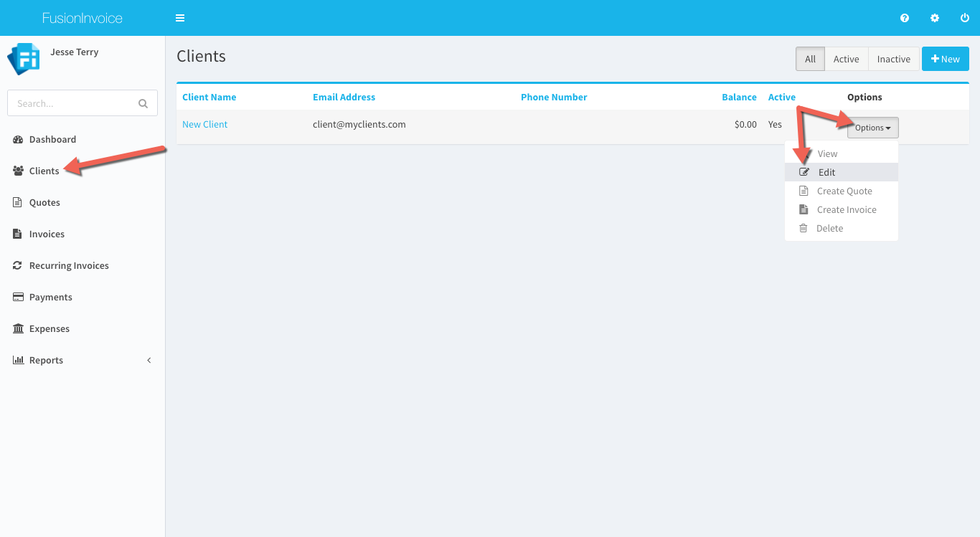The height and width of the screenshot is (537, 980).
Task: Select the All clients filter
Action: point(810,60)
